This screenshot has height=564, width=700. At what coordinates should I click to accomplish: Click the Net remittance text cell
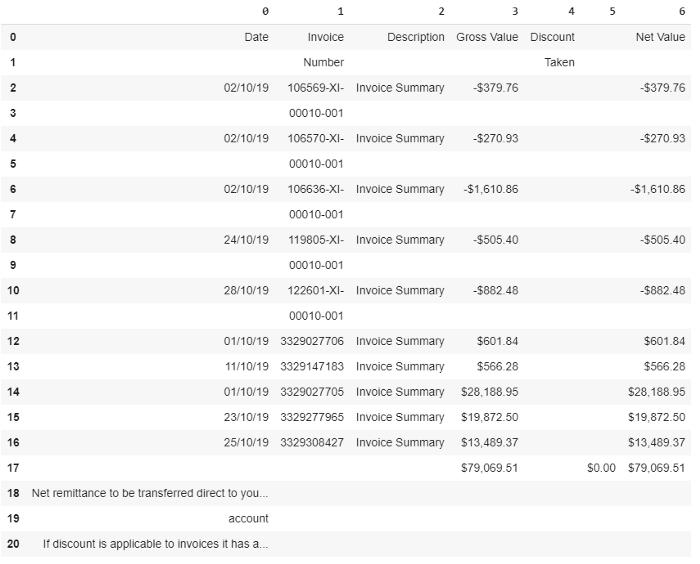150,493
